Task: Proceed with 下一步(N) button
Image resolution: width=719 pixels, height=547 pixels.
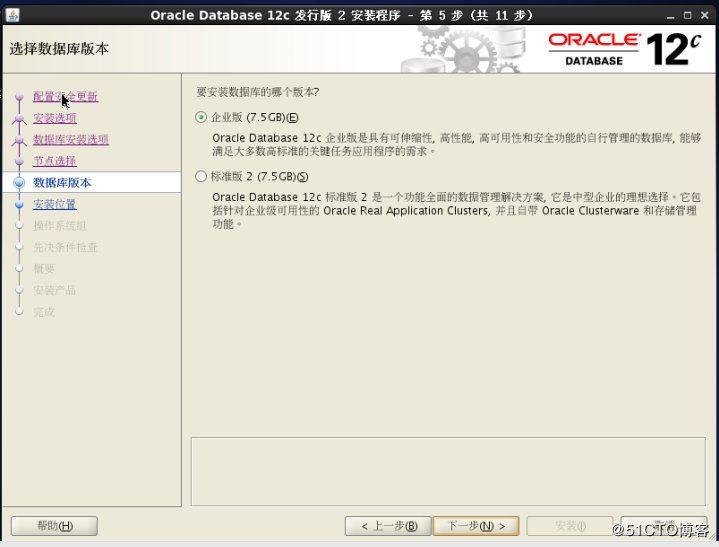Action: tap(476, 526)
